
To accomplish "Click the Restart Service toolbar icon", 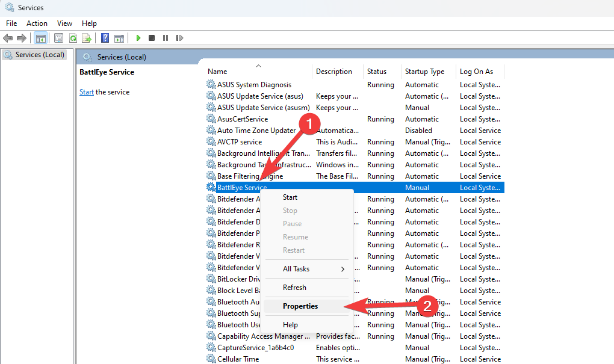I will (x=179, y=38).
